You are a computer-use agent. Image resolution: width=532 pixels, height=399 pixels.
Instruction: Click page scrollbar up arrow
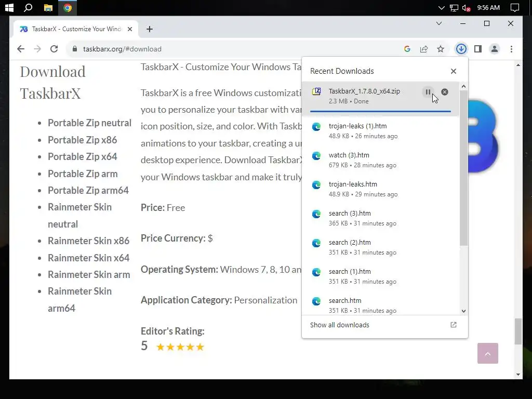518,65
